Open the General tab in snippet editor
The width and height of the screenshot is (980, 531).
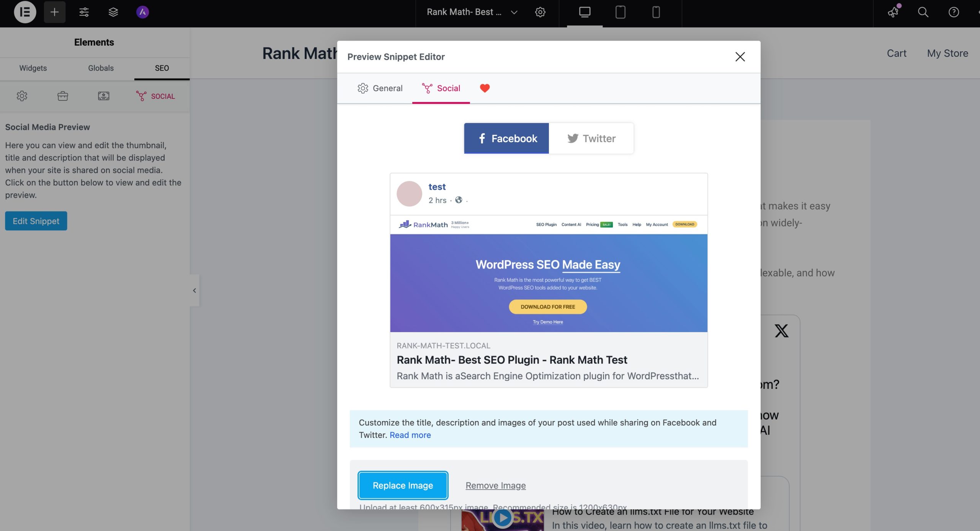(x=380, y=88)
